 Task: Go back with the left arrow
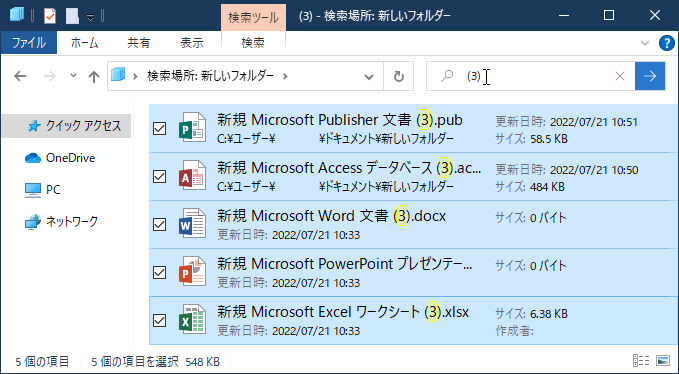[x=20, y=76]
